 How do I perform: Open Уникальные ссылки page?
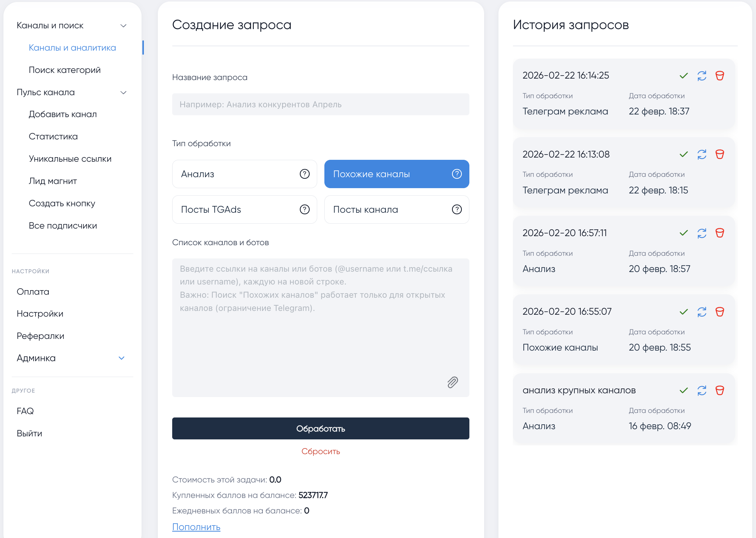coord(70,159)
